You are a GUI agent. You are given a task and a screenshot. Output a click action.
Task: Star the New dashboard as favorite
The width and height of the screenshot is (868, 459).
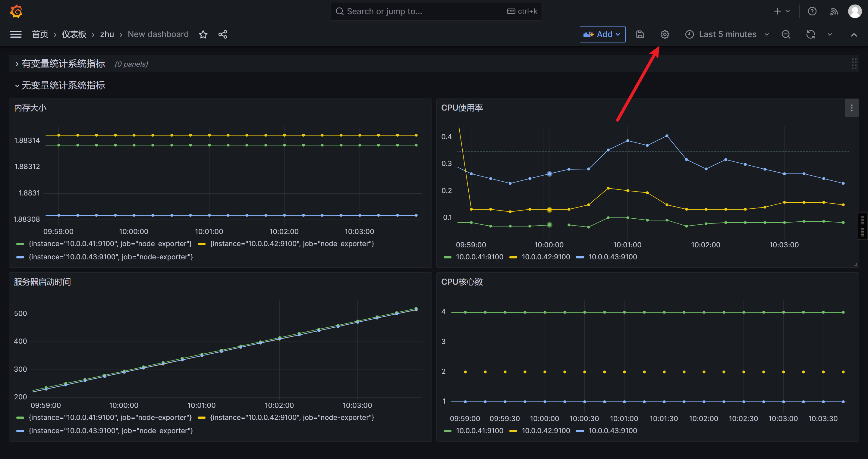(203, 34)
